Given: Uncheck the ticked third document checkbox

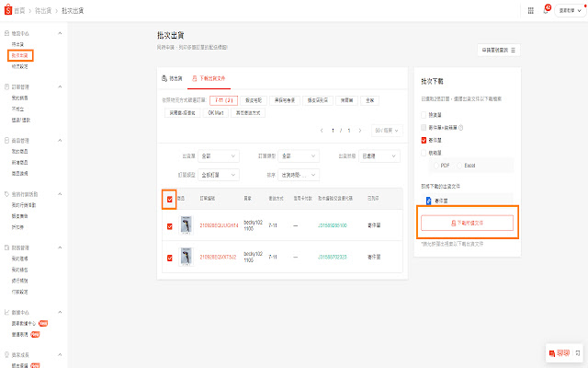Looking at the screenshot, I should pyautogui.click(x=424, y=140).
